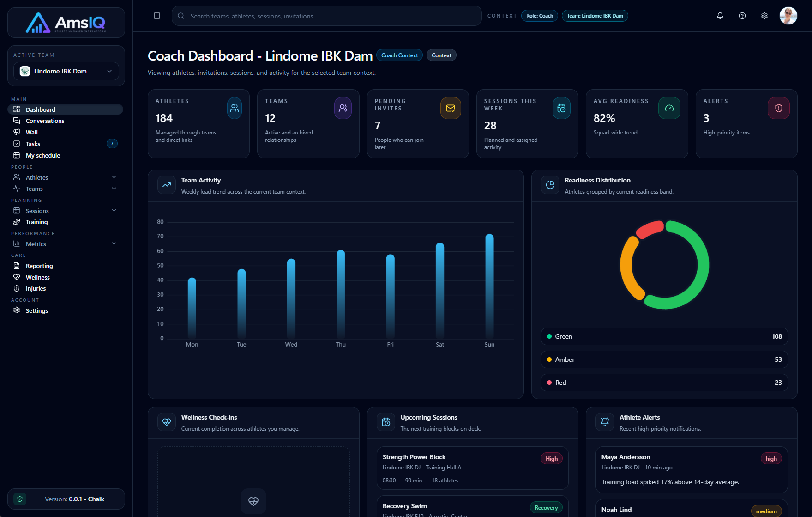
Task: Click the Wed bar in Team Activity chart
Action: click(x=291, y=298)
